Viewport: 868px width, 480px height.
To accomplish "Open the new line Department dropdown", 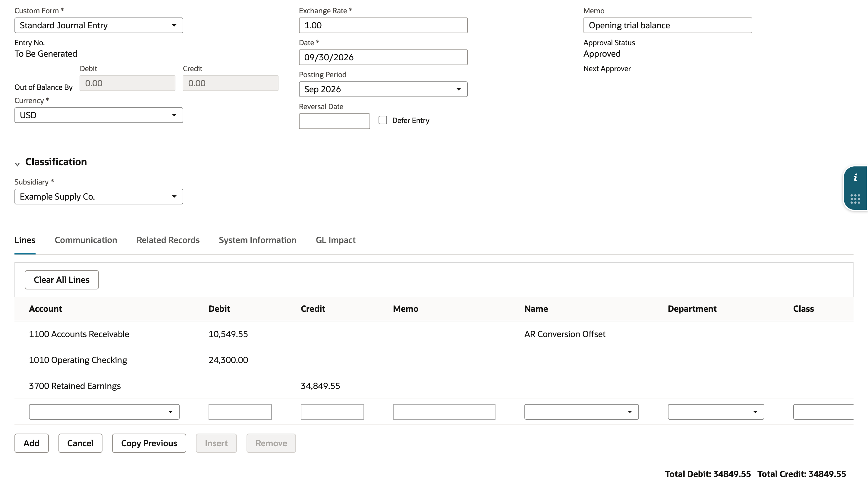I will 716,412.
